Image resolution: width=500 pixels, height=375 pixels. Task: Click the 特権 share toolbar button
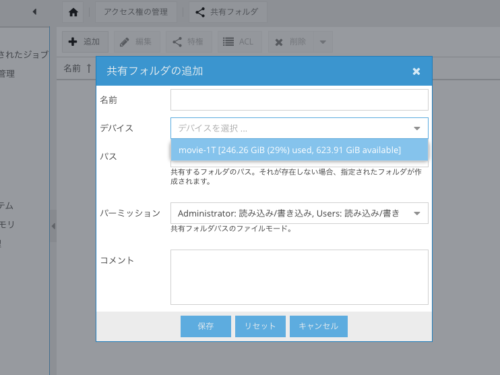(x=189, y=42)
